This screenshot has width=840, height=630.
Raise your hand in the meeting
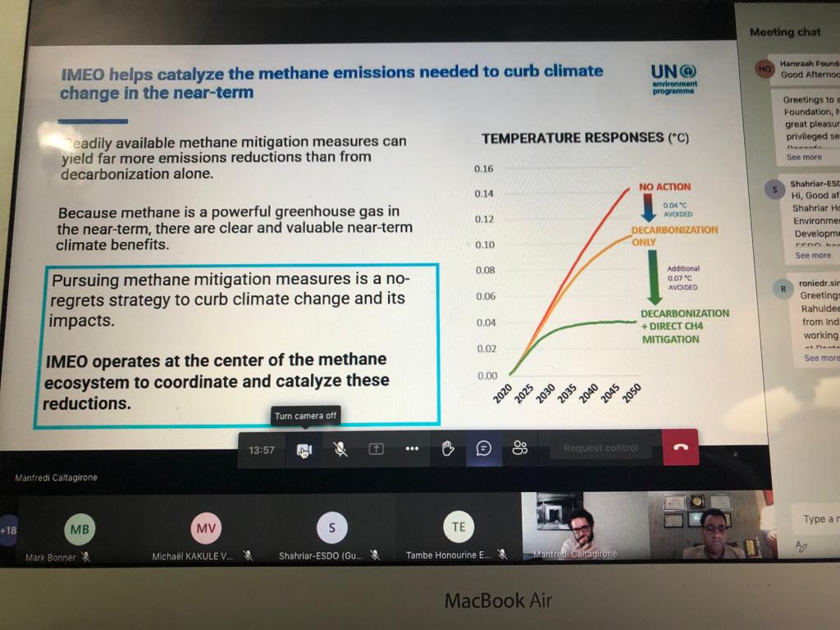(448, 448)
